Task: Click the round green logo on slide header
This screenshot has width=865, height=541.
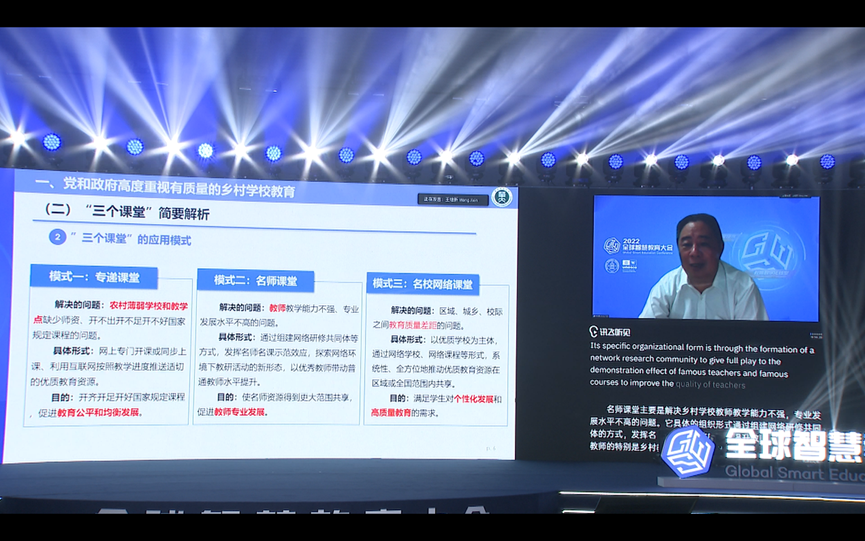Action: tap(502, 197)
